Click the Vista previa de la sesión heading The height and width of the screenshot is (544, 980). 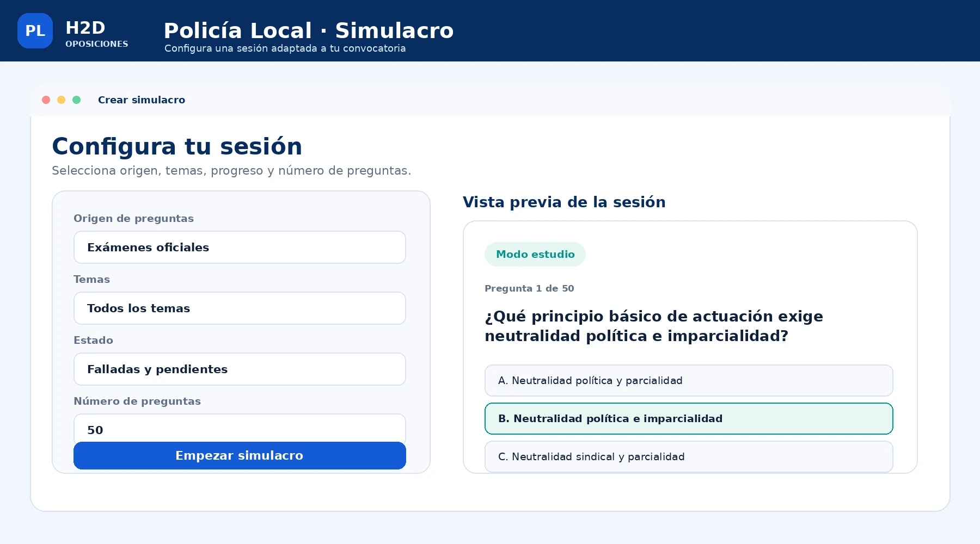coord(564,202)
